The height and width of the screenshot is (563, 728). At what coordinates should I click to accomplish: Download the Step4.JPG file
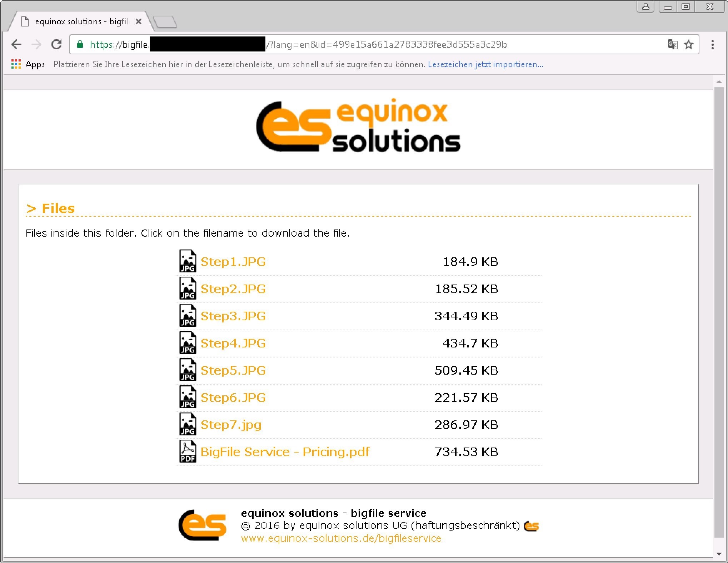[x=233, y=343]
